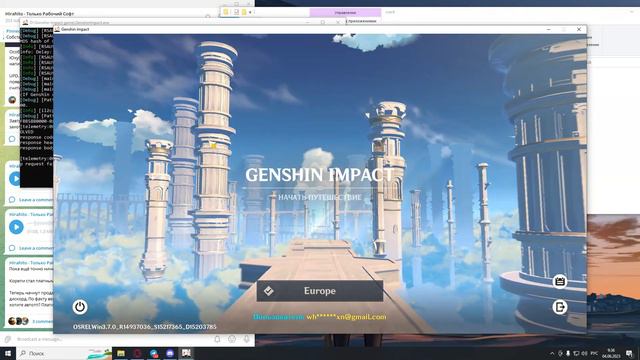
Task: Open the network icon in the system tray
Action: [x=576, y=353]
